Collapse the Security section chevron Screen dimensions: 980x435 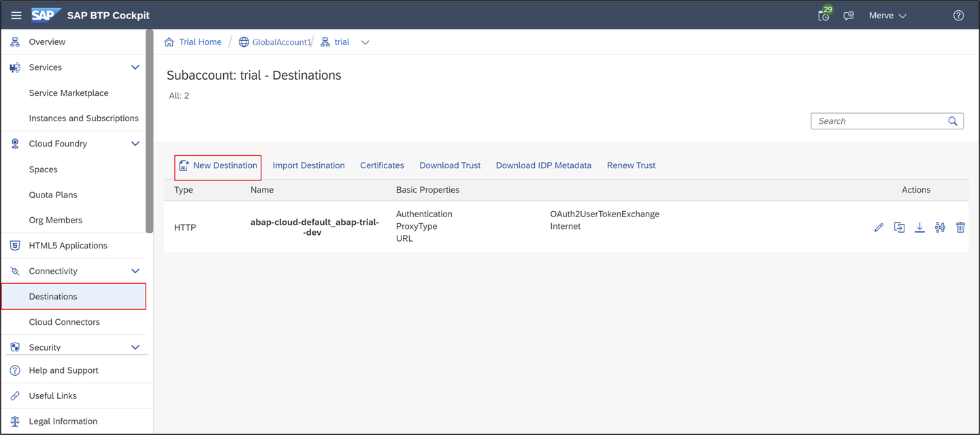135,347
